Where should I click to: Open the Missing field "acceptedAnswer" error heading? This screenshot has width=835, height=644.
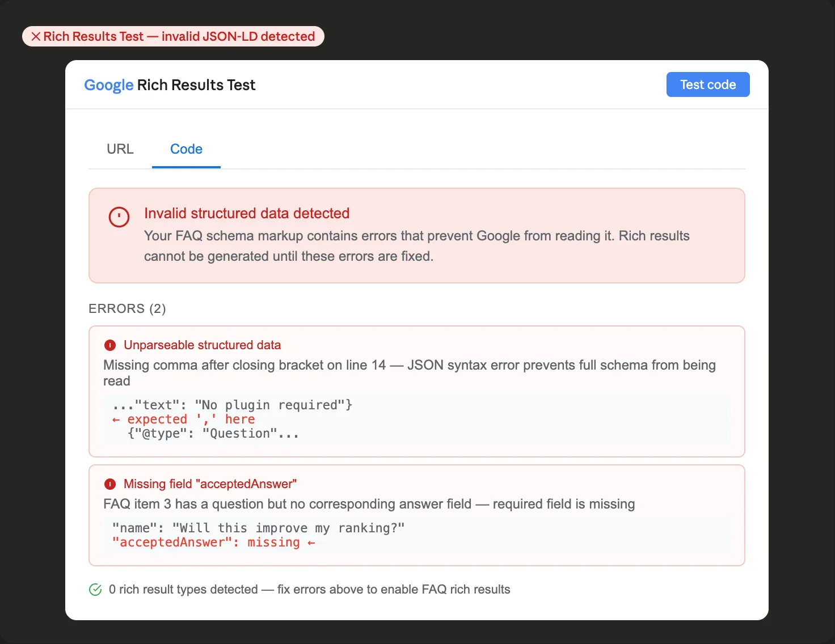210,484
